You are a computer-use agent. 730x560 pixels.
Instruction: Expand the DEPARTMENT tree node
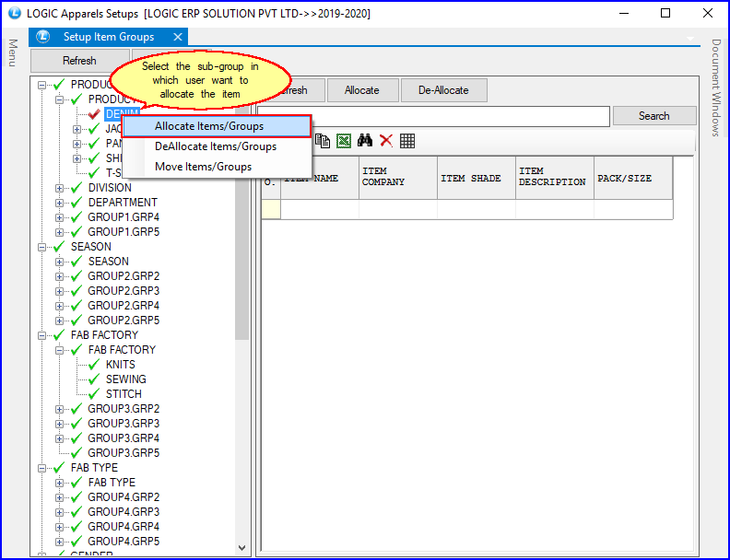click(x=60, y=203)
